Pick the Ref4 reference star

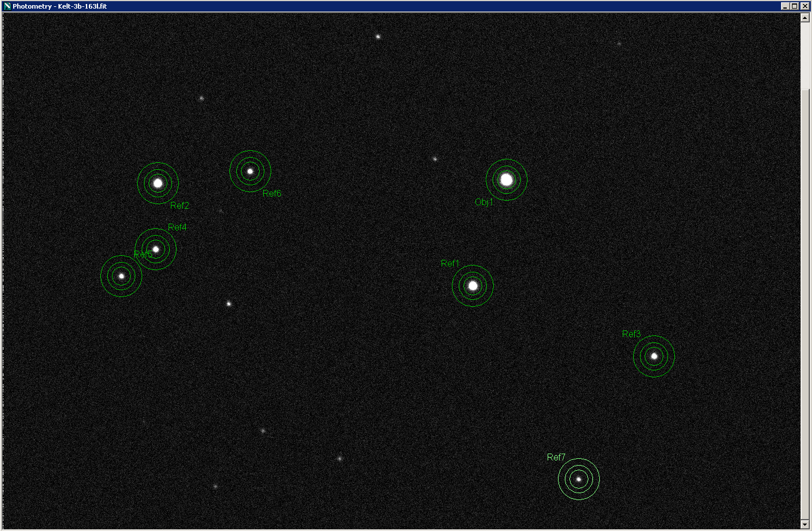pos(155,249)
